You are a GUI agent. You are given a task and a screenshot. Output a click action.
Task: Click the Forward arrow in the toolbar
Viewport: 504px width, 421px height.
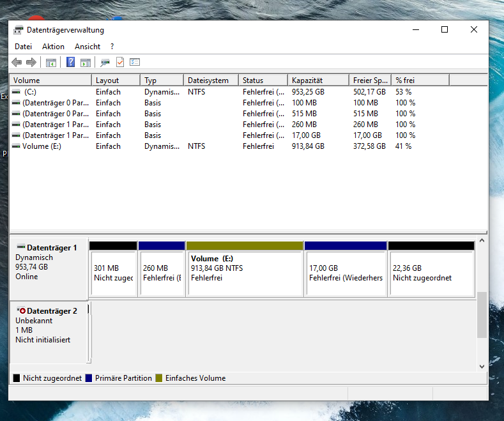tap(31, 63)
